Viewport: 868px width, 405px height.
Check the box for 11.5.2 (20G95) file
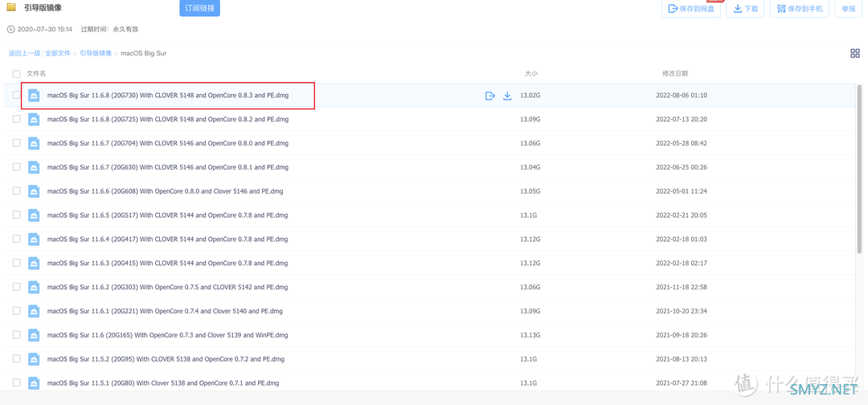click(x=17, y=358)
